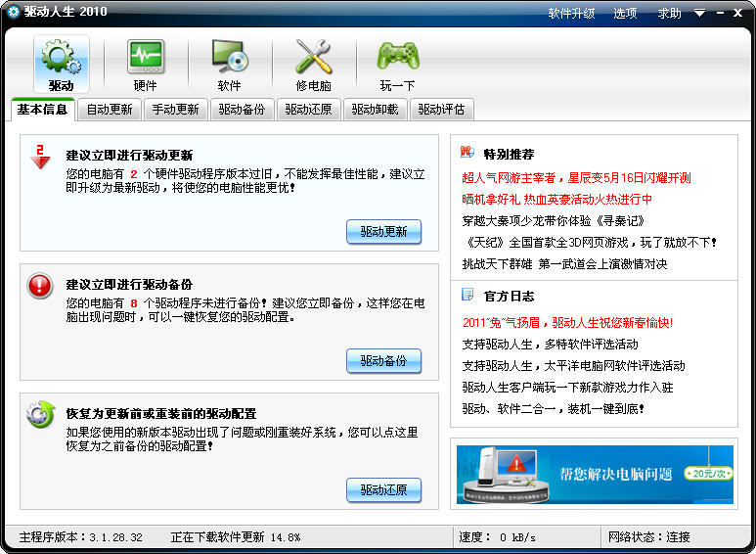Expand the title bar dropdown arrow
Image resolution: width=756 pixels, height=554 pixels.
click(x=699, y=13)
